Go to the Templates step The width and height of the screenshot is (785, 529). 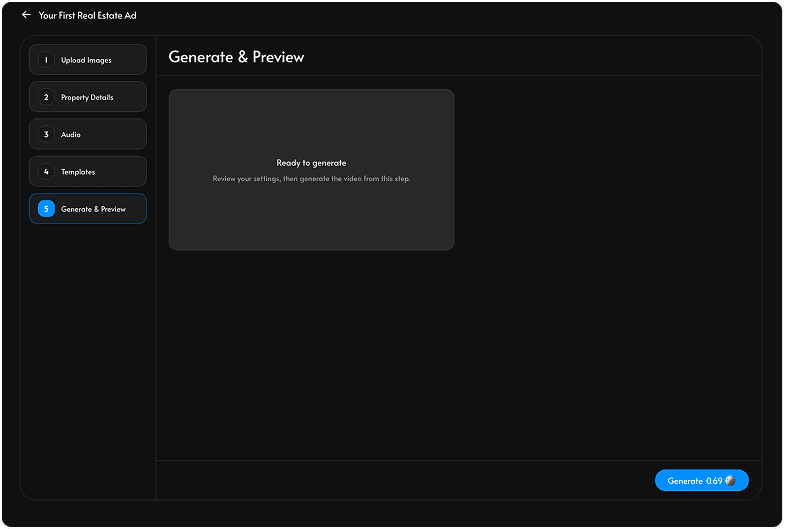88,172
